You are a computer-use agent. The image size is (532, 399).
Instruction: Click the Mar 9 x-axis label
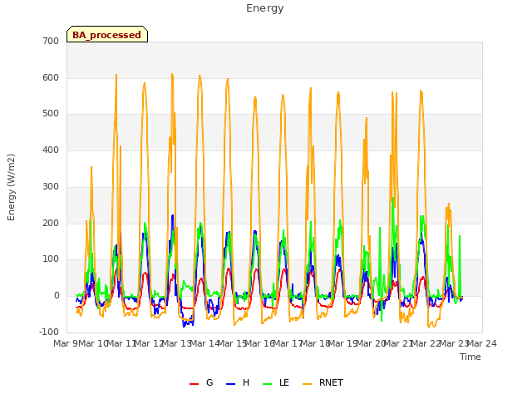(66, 343)
